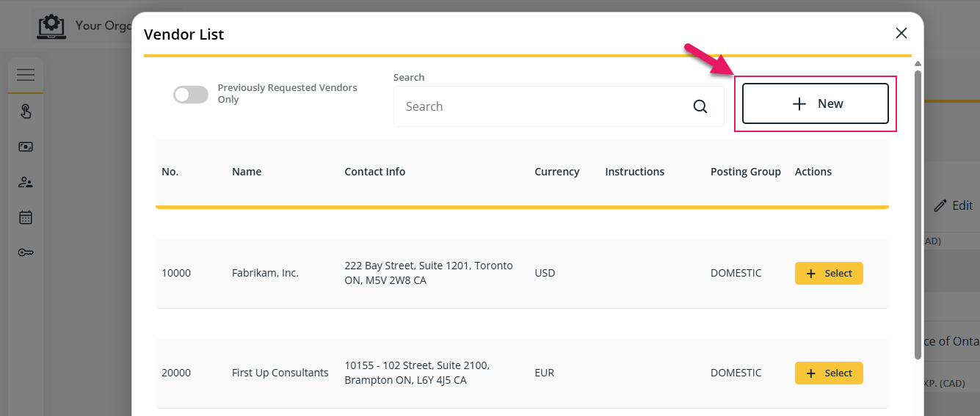Click the New vendor button

[x=816, y=103]
